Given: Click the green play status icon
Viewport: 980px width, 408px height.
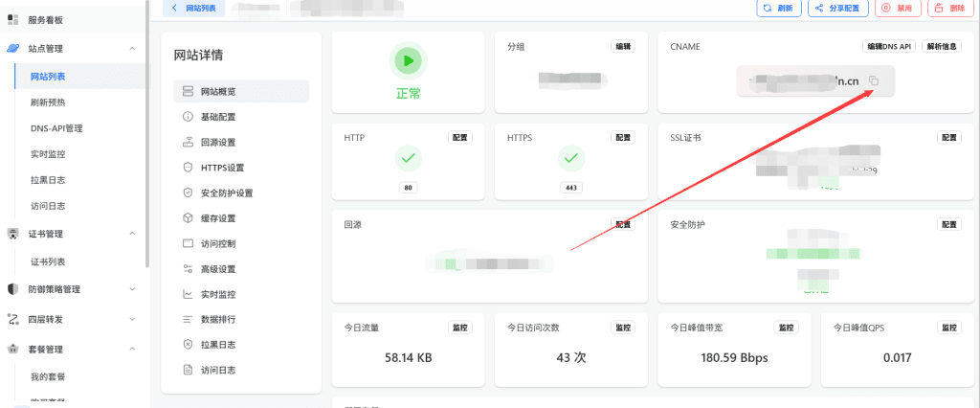Looking at the screenshot, I should coord(408,60).
